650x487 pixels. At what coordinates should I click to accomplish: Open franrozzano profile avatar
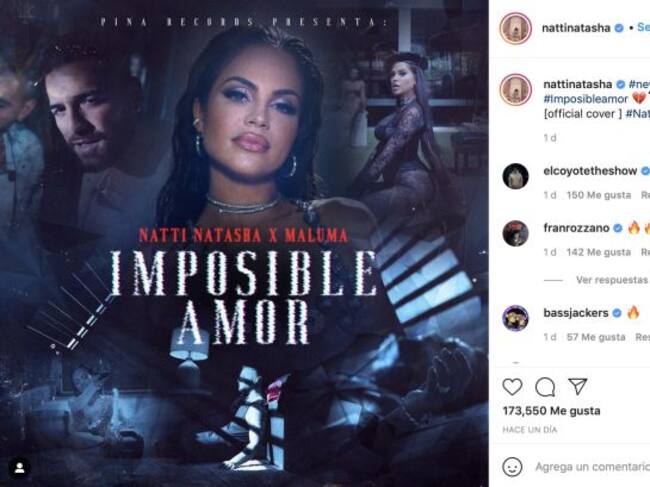[x=516, y=233]
